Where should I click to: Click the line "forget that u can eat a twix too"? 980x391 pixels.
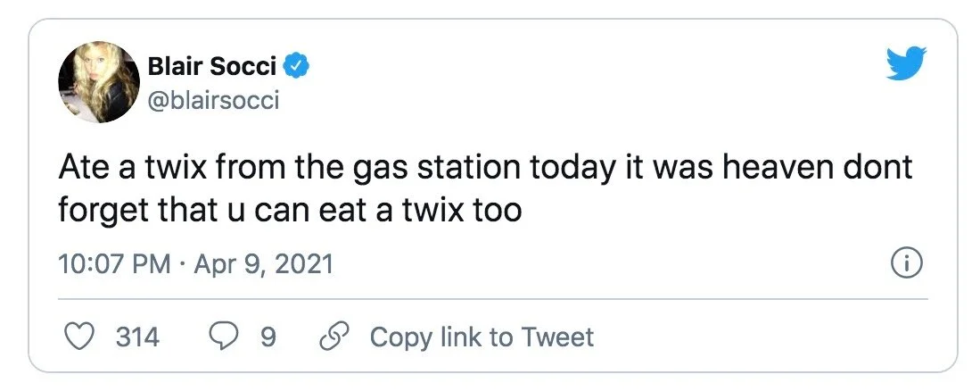[x=290, y=212]
